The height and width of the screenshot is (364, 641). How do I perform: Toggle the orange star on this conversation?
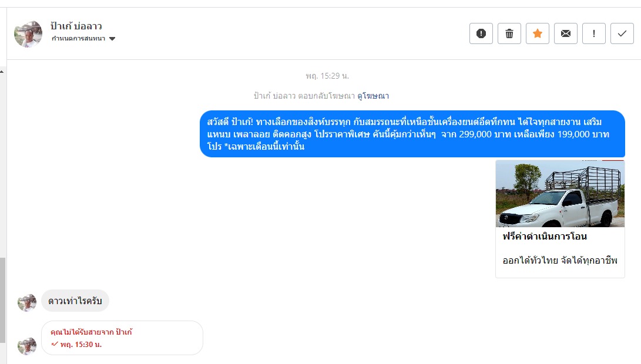(538, 33)
